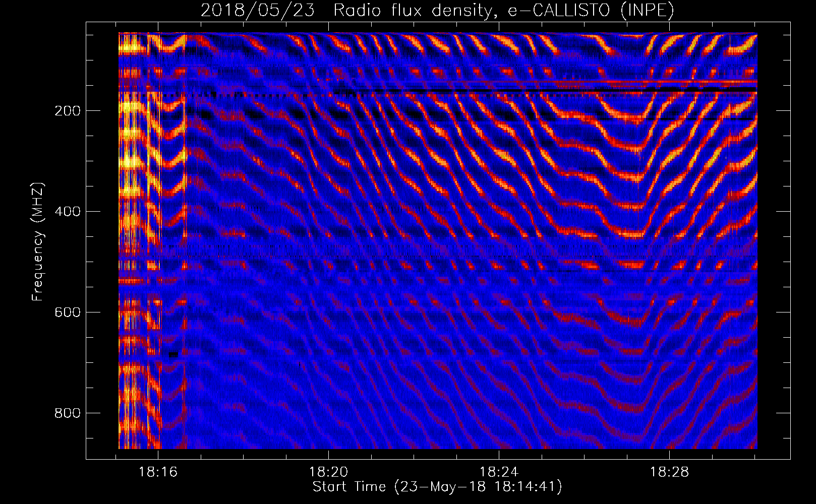Click the '200' frequency tick label

tap(68, 111)
